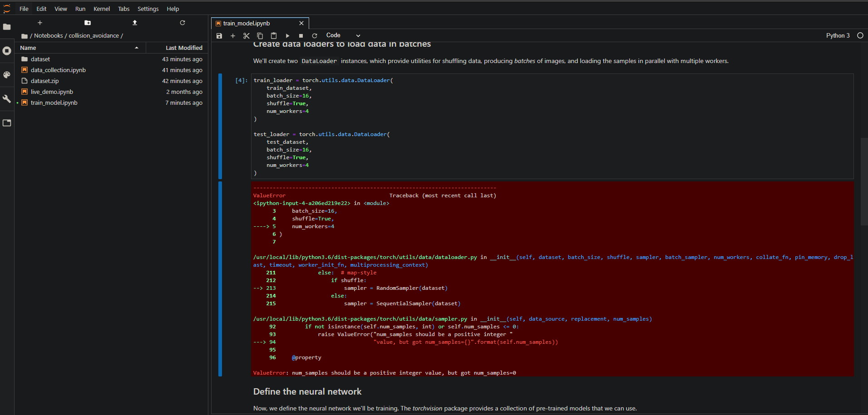
Task: Click the Python 3 kernel name
Action: (838, 35)
